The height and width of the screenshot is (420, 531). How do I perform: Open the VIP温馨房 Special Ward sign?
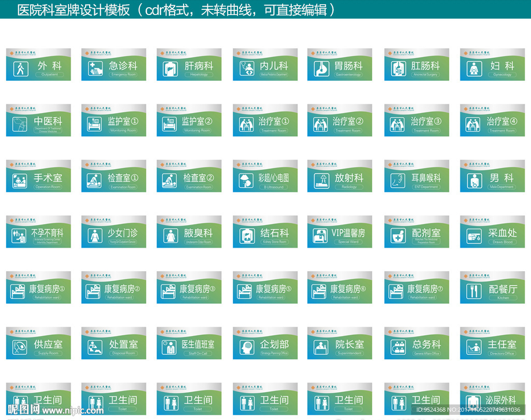tap(340, 231)
